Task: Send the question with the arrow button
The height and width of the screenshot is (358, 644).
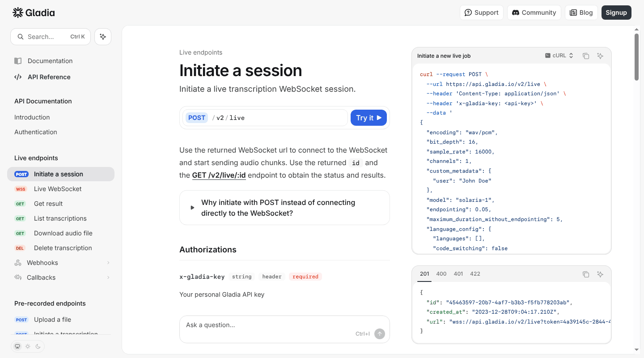Action: [379, 333]
